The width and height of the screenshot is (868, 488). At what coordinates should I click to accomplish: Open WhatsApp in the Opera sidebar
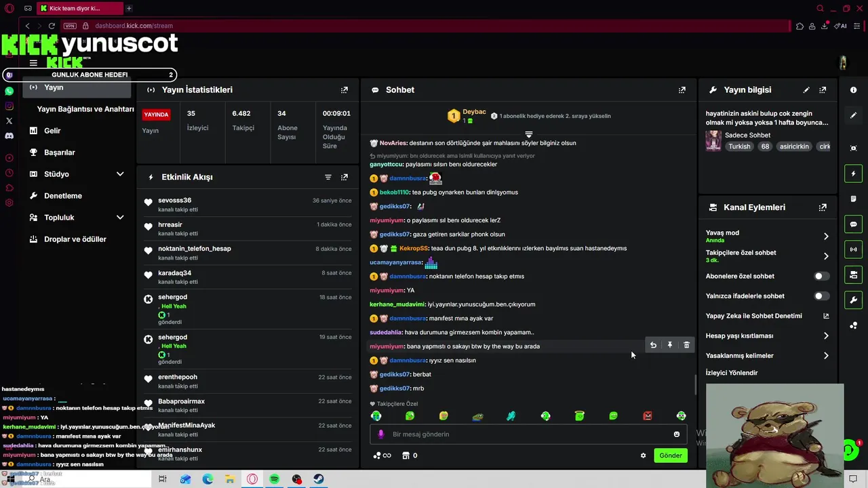pos(9,91)
